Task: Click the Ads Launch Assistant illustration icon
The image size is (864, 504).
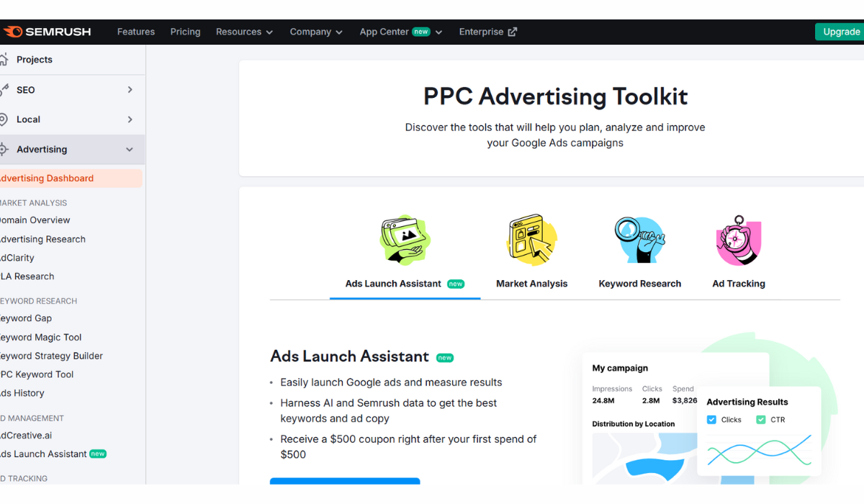Action: click(x=404, y=240)
